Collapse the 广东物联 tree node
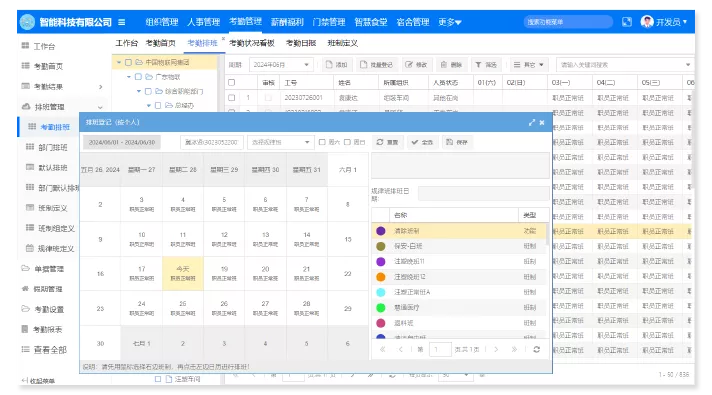 [x=129, y=77]
